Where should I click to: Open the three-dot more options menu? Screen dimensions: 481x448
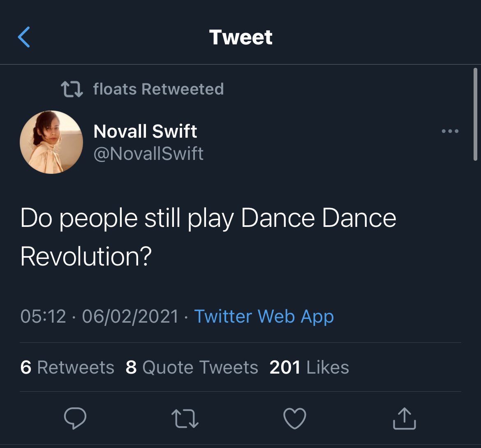click(450, 132)
